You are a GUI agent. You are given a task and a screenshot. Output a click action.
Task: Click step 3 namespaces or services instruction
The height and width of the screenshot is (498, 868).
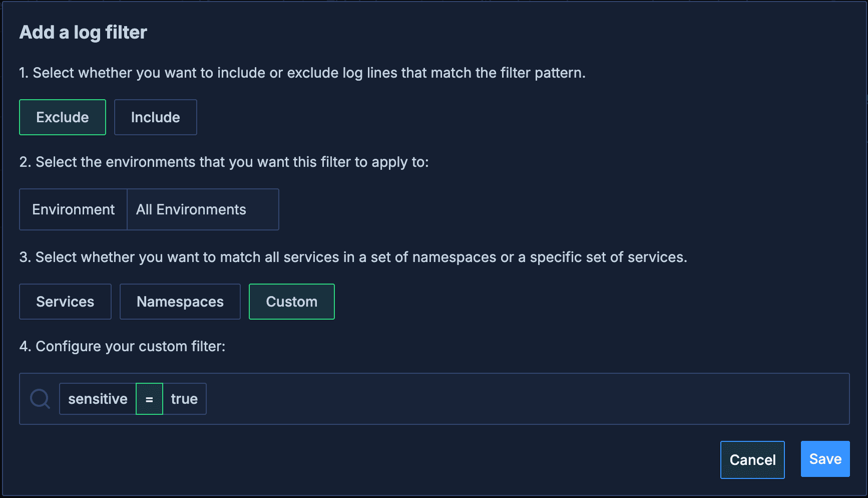pyautogui.click(x=353, y=258)
